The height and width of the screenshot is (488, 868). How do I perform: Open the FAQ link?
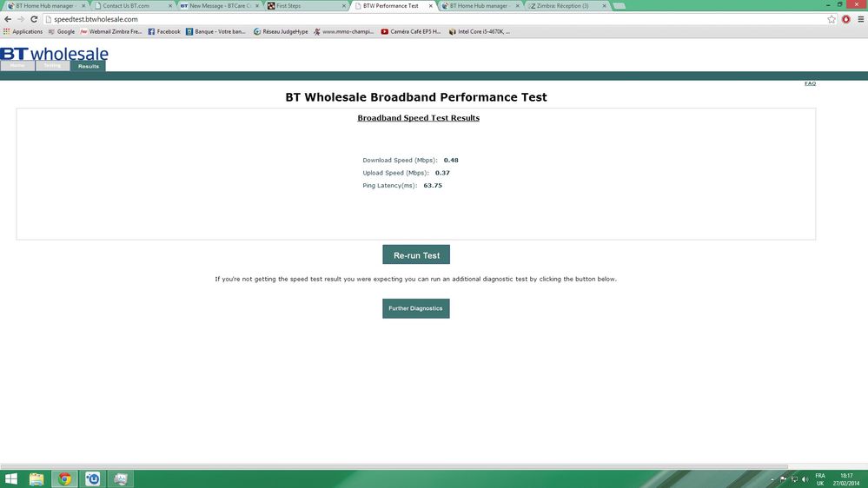810,83
